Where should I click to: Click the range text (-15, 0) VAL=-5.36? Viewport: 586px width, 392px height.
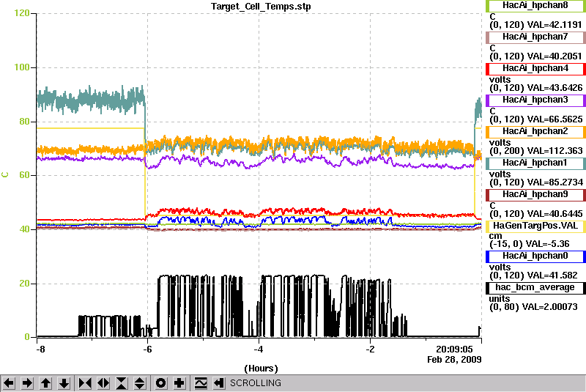tap(529, 244)
